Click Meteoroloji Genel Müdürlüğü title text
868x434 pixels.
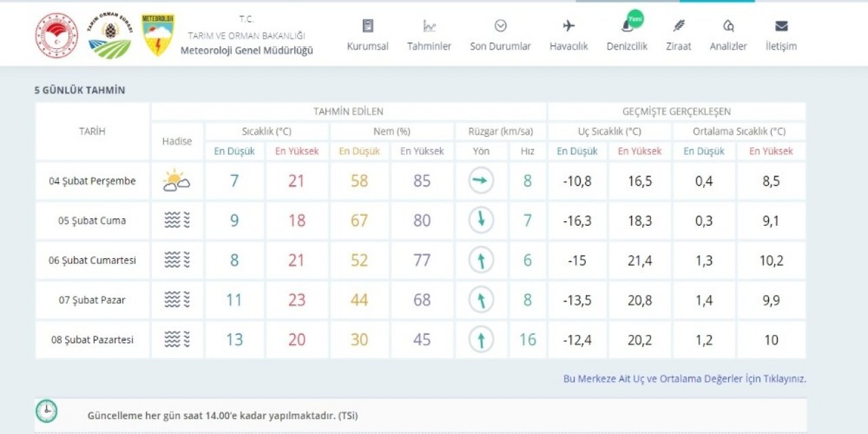pos(247,50)
